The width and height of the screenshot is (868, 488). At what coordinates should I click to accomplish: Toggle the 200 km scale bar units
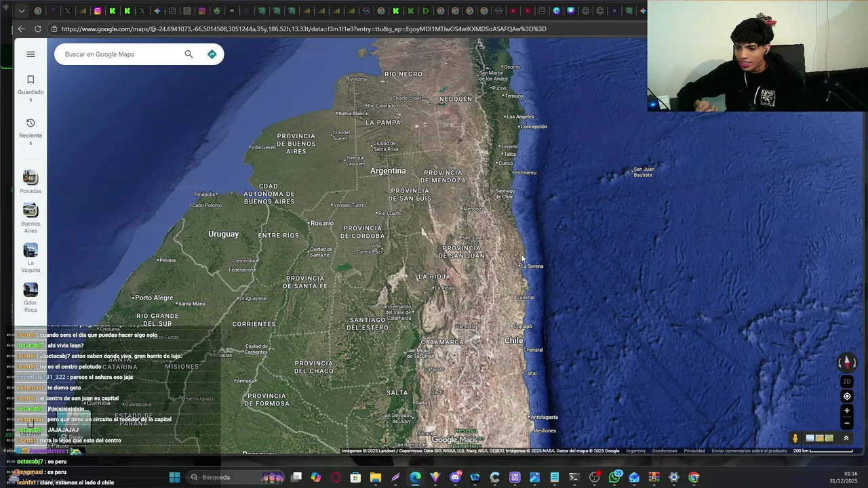point(823,451)
